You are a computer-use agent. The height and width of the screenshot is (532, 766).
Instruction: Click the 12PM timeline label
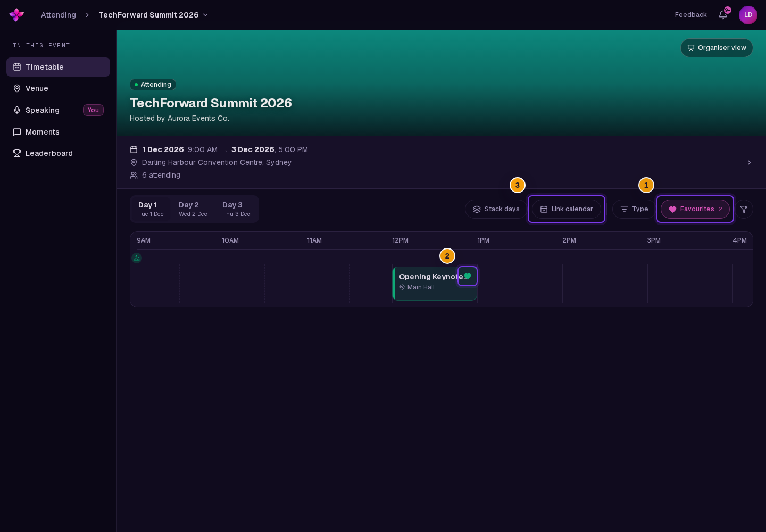tap(401, 240)
